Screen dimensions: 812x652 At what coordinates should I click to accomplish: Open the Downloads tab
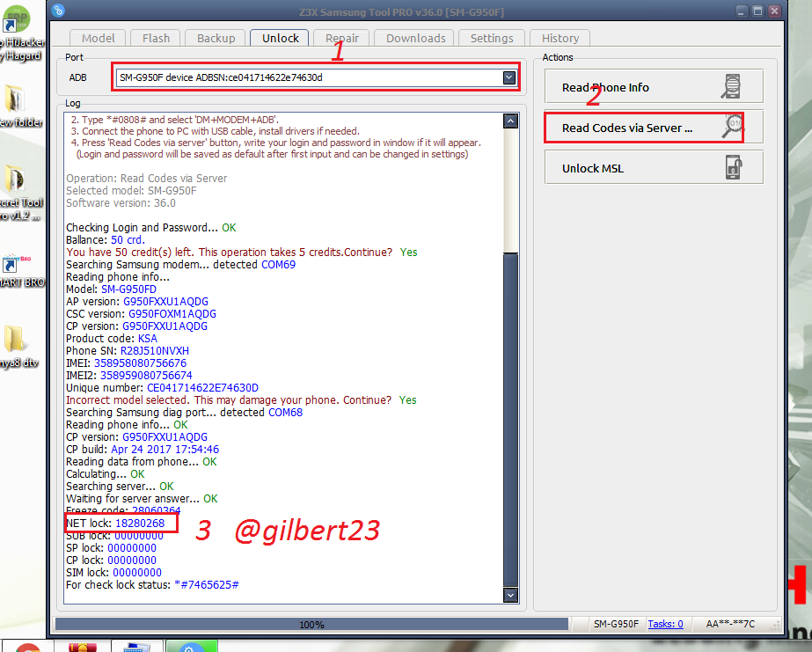coord(415,39)
